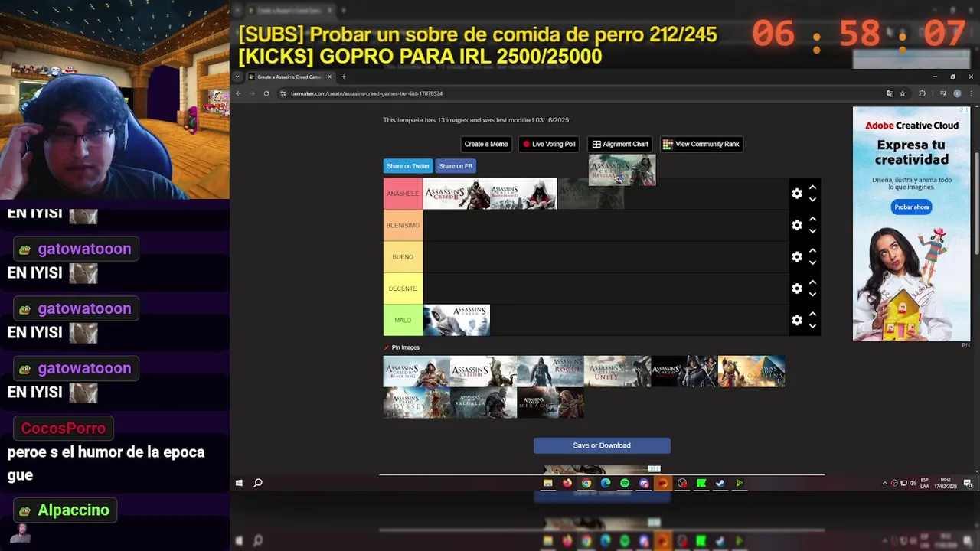980x551 pixels.
Task: Pick Assassin's Creed Black Flag thumbnail
Action: (416, 371)
